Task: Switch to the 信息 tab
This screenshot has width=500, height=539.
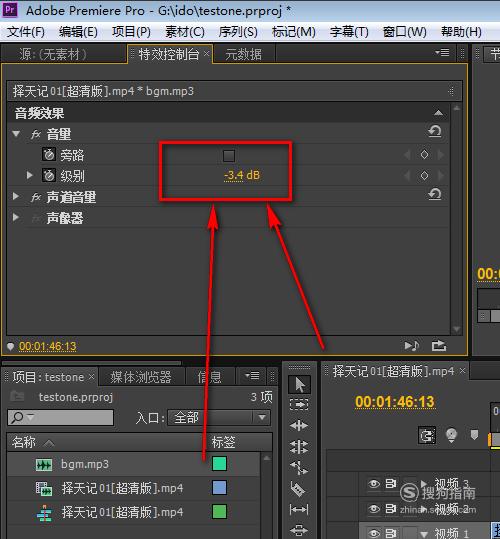Action: pyautogui.click(x=209, y=377)
